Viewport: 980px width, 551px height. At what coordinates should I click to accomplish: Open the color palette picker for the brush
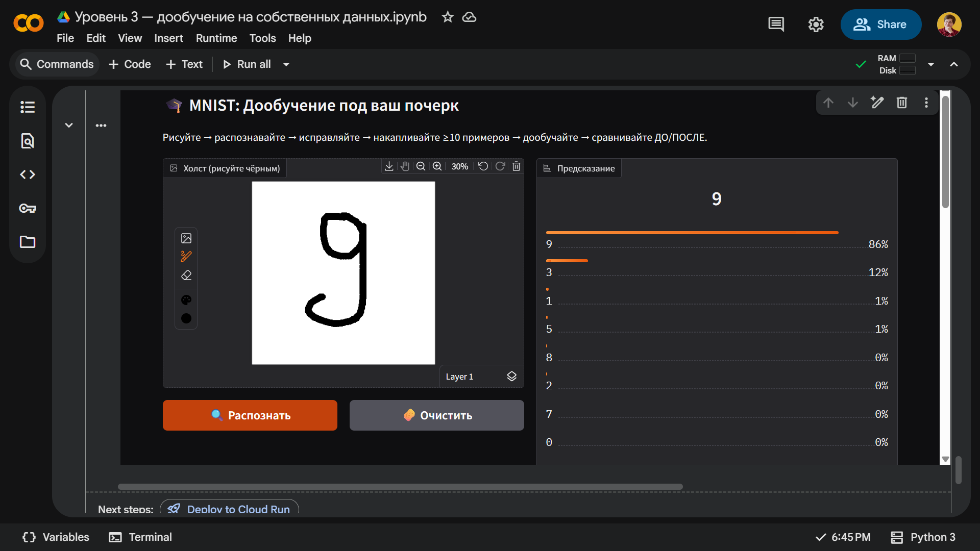tap(186, 300)
